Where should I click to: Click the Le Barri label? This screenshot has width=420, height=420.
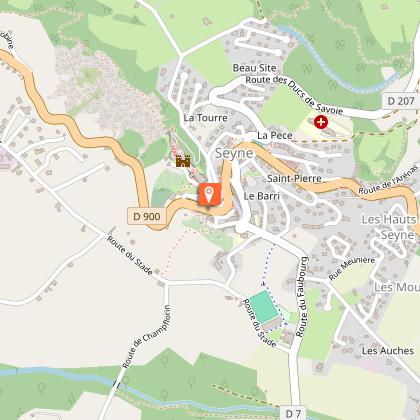point(262,196)
